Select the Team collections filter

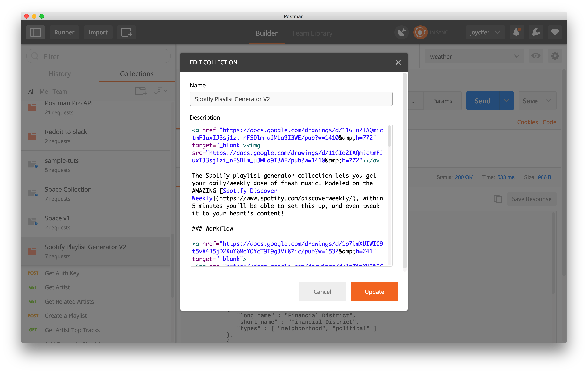coord(60,91)
